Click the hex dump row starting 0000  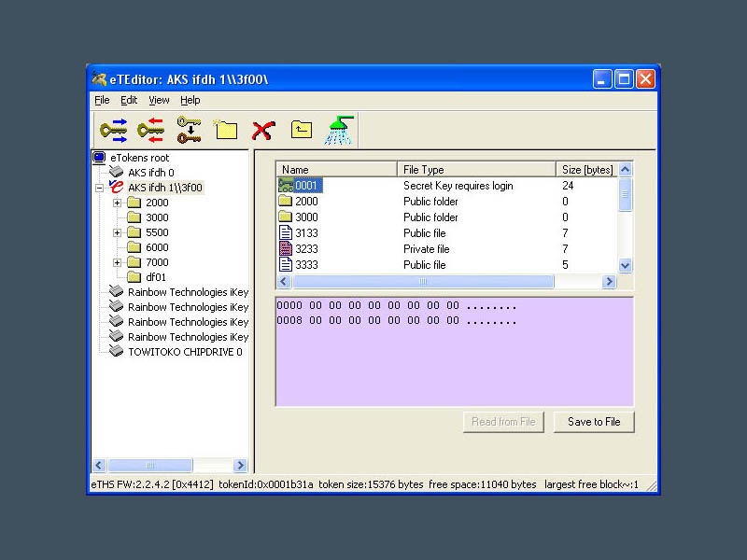[x=396, y=306]
